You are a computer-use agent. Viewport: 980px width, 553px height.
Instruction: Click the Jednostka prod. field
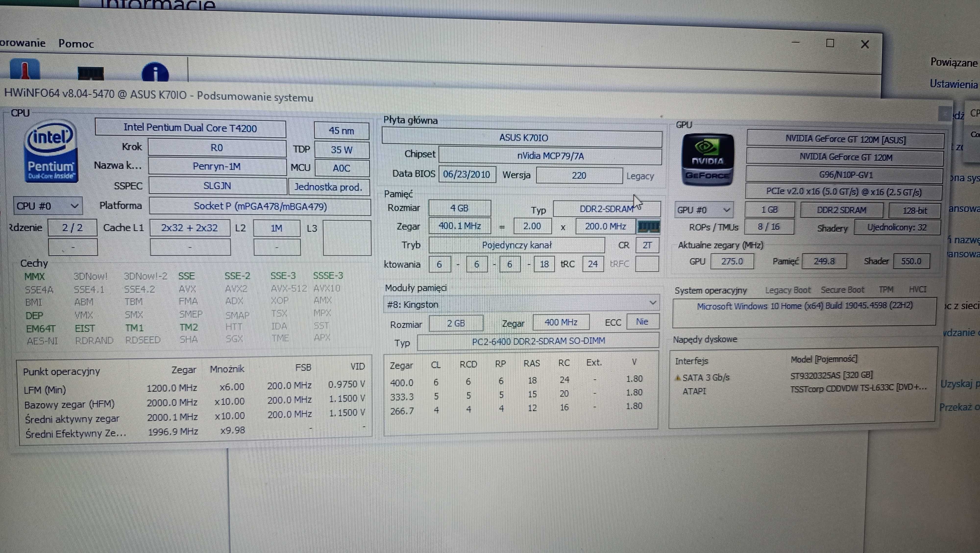pos(329,187)
